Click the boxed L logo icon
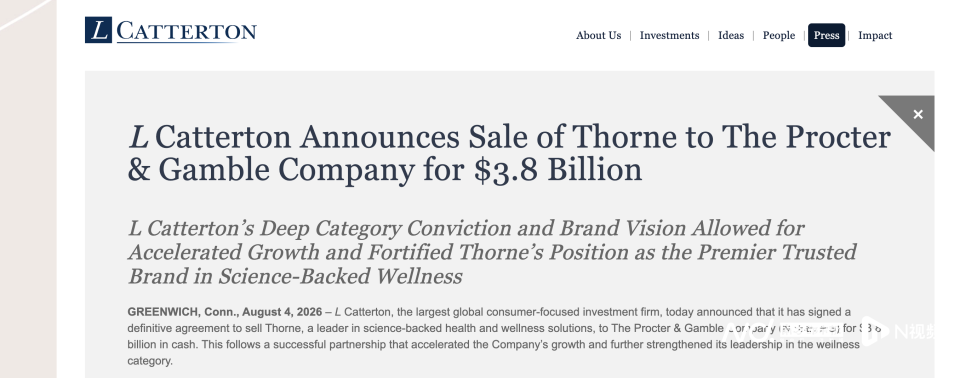Image resolution: width=960 pixels, height=378 pixels. point(98,29)
